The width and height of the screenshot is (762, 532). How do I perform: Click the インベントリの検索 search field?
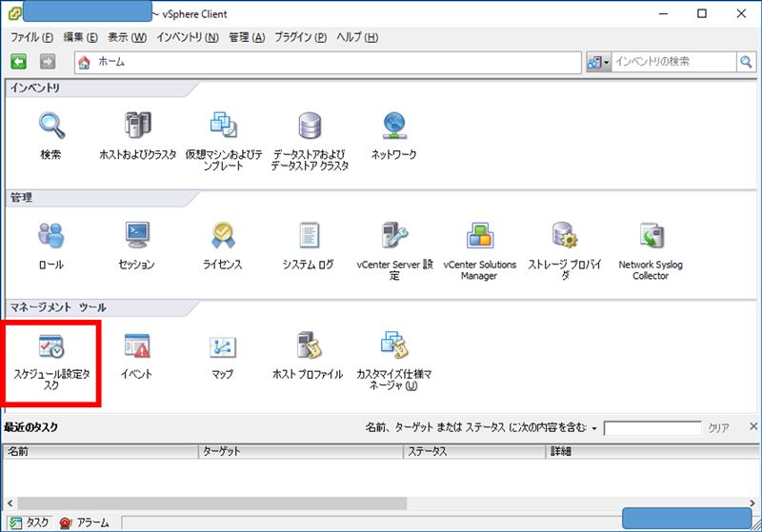(x=673, y=62)
